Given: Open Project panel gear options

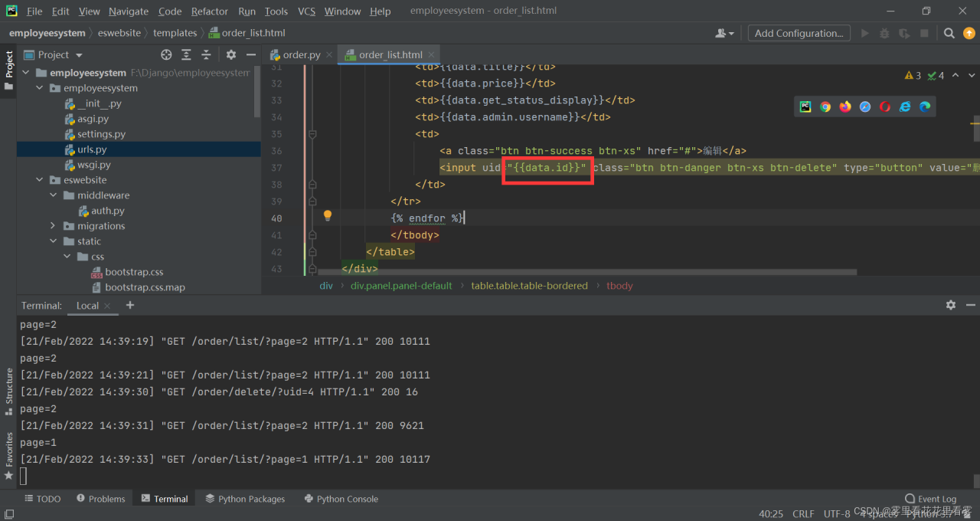Looking at the screenshot, I should [231, 54].
